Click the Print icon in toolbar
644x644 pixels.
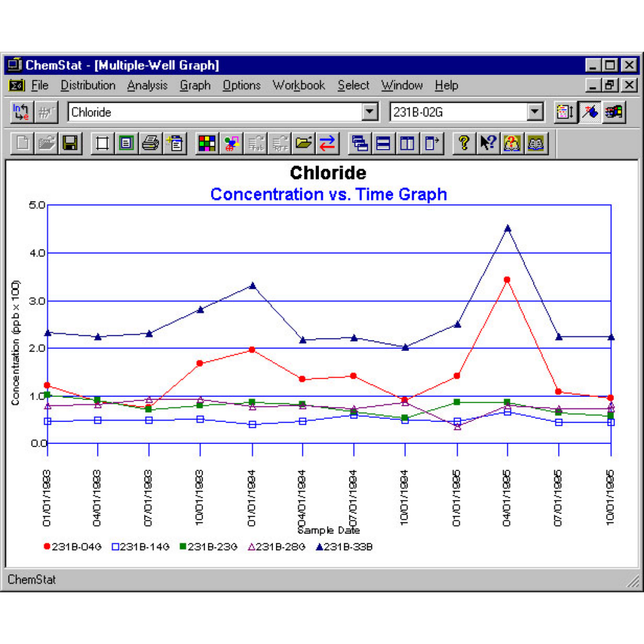(x=150, y=143)
